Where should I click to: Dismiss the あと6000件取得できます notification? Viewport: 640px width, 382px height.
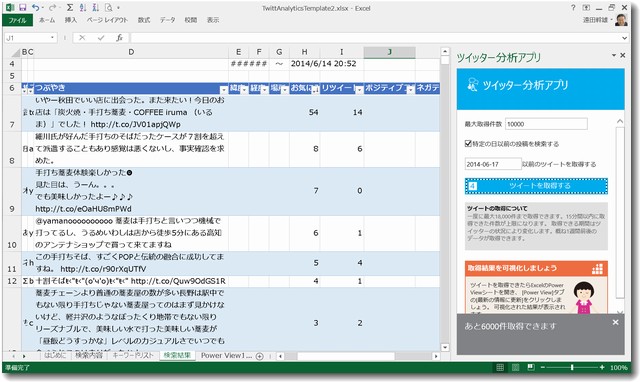[616, 322]
